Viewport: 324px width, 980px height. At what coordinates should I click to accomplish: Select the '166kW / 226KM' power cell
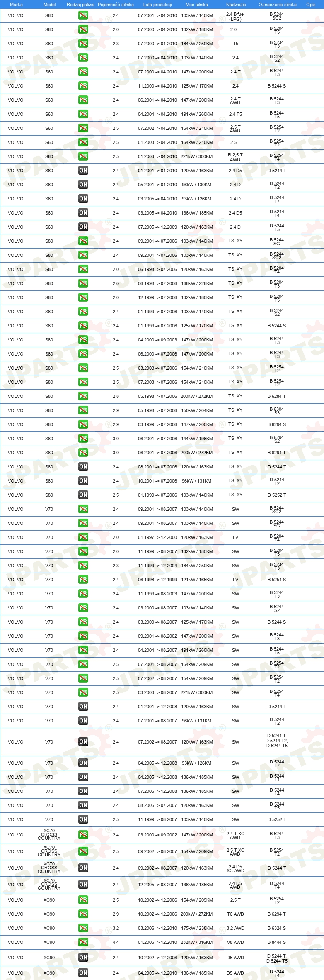point(197,283)
